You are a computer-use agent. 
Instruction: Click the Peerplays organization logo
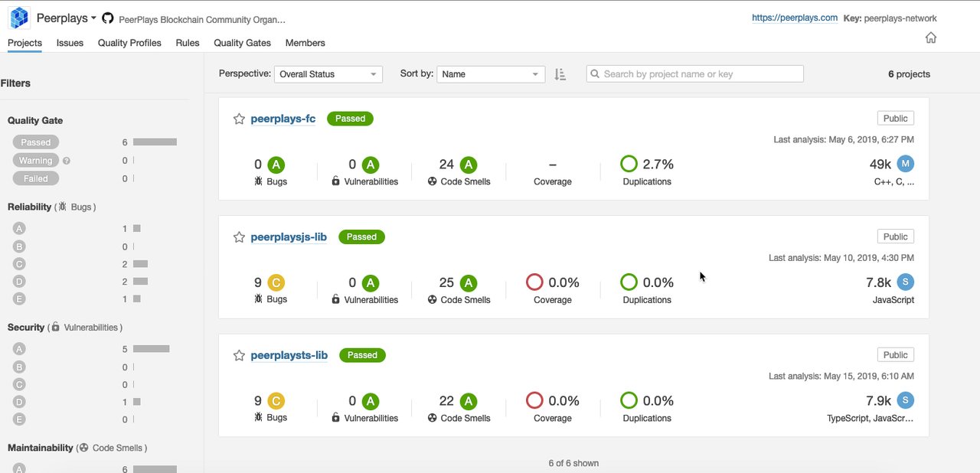(x=19, y=18)
